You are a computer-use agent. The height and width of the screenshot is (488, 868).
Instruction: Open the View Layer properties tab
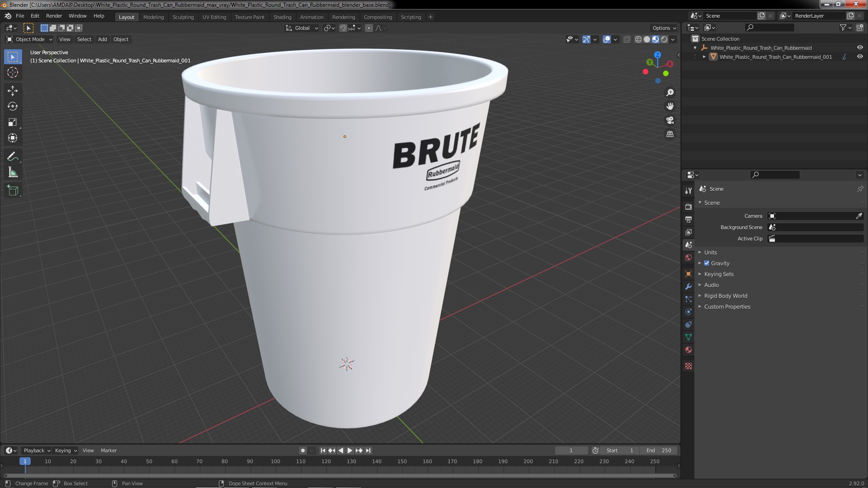pyautogui.click(x=689, y=232)
